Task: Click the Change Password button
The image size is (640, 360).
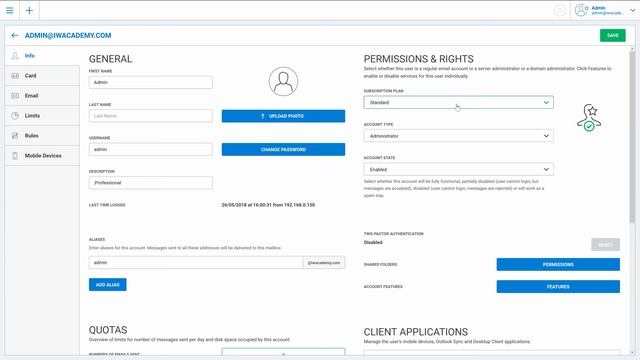Action: (283, 149)
